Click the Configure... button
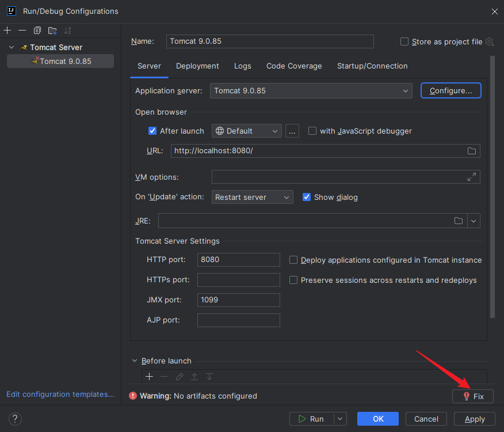Screen dimensions: 504x432 click(x=450, y=91)
